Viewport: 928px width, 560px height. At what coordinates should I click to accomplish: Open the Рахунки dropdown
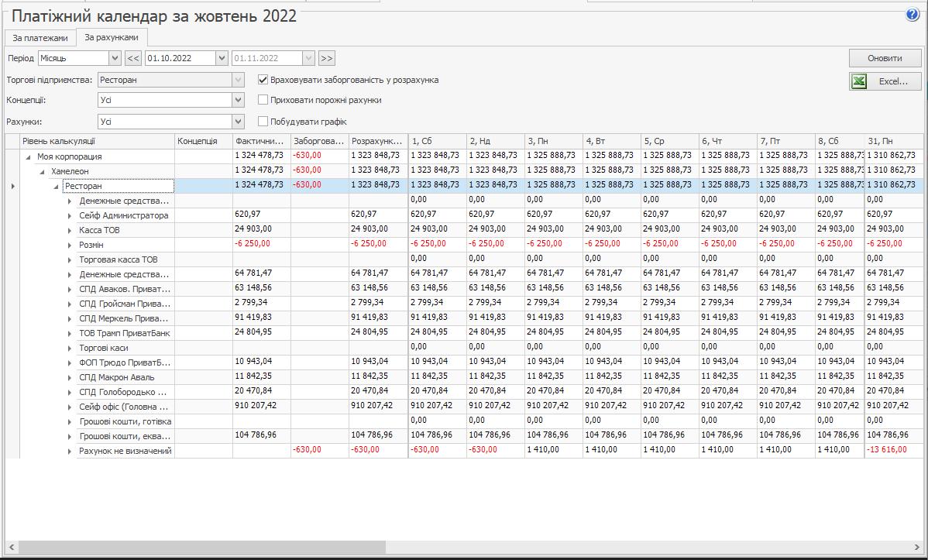(238, 122)
